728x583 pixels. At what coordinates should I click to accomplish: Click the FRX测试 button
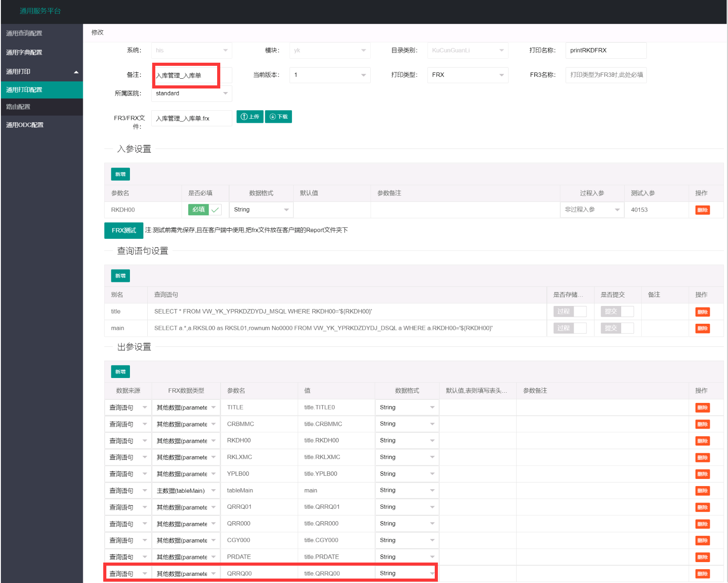click(x=124, y=230)
